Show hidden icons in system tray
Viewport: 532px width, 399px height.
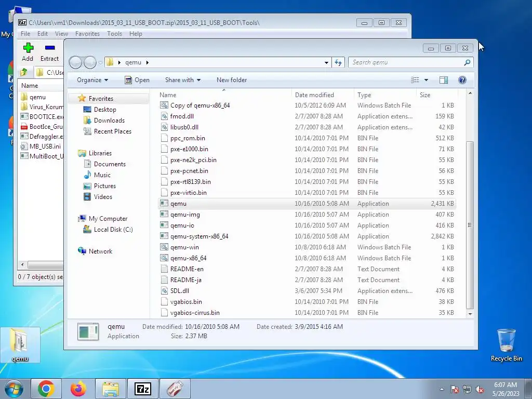[442, 389]
